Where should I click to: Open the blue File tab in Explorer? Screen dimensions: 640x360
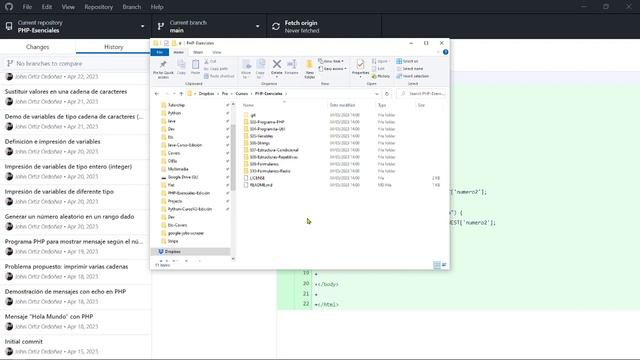[x=160, y=52]
